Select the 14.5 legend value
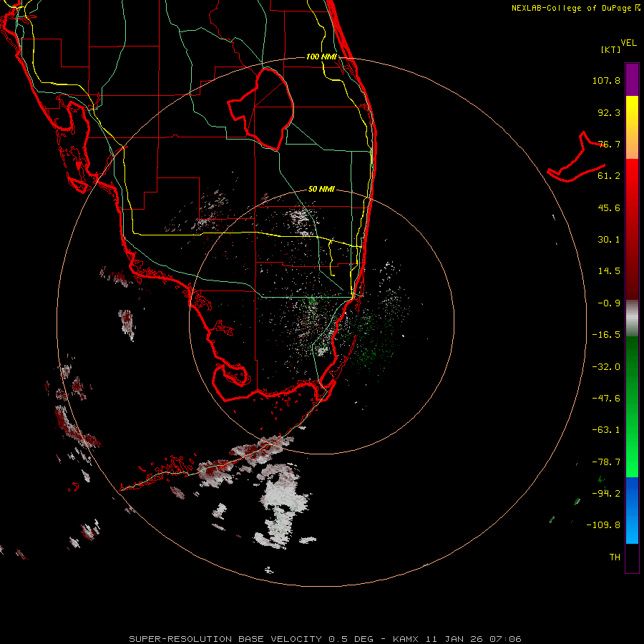 click(609, 271)
